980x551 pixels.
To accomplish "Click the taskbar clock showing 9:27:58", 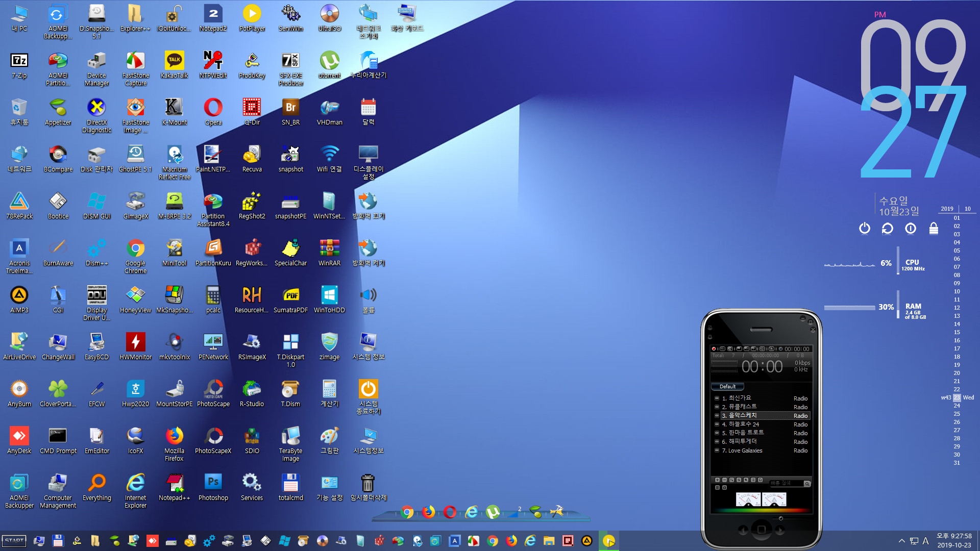I will [x=954, y=540].
